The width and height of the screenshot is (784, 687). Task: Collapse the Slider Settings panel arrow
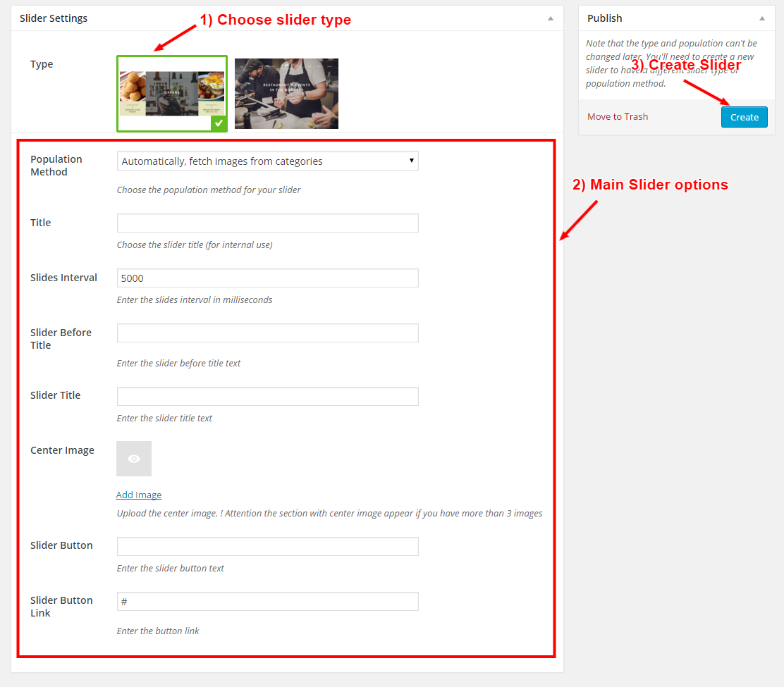[551, 18]
